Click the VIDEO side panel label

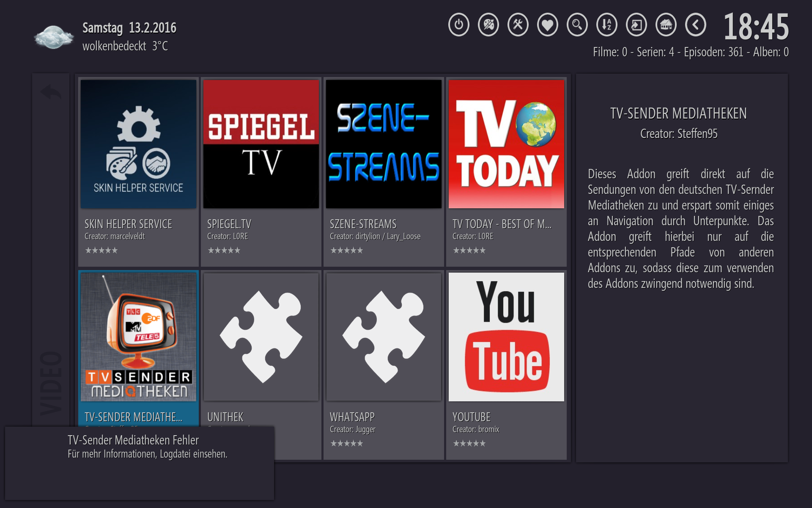51,383
